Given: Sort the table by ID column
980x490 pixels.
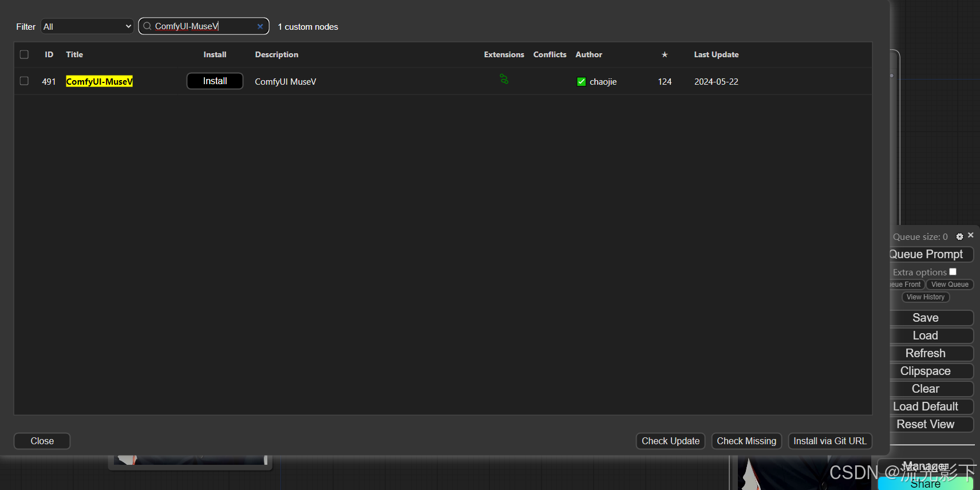Looking at the screenshot, I should pyautogui.click(x=49, y=54).
